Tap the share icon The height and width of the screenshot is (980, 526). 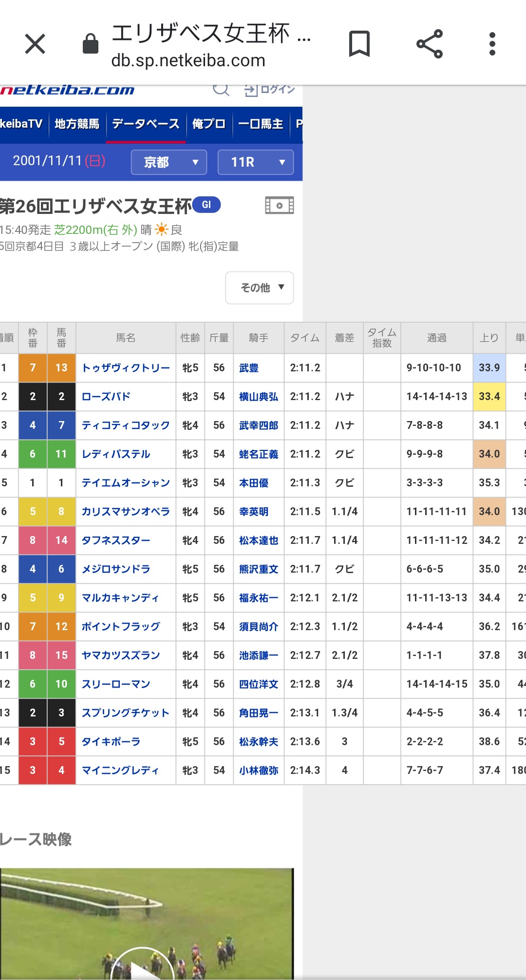point(430,44)
